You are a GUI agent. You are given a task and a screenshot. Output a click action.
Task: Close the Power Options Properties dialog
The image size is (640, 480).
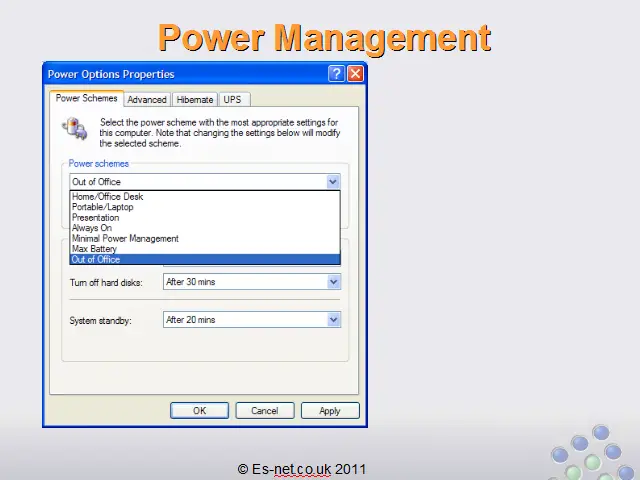pyautogui.click(x=356, y=74)
